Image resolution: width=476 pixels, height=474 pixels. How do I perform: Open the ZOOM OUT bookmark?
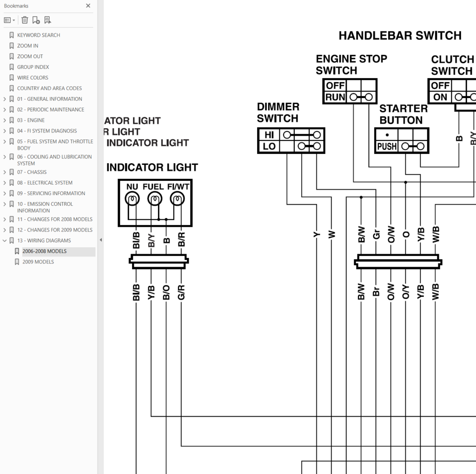coord(30,56)
